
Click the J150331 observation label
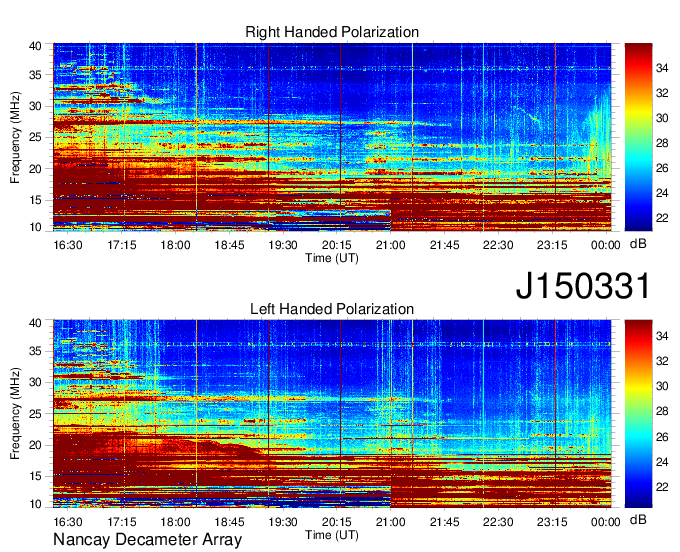(x=583, y=286)
